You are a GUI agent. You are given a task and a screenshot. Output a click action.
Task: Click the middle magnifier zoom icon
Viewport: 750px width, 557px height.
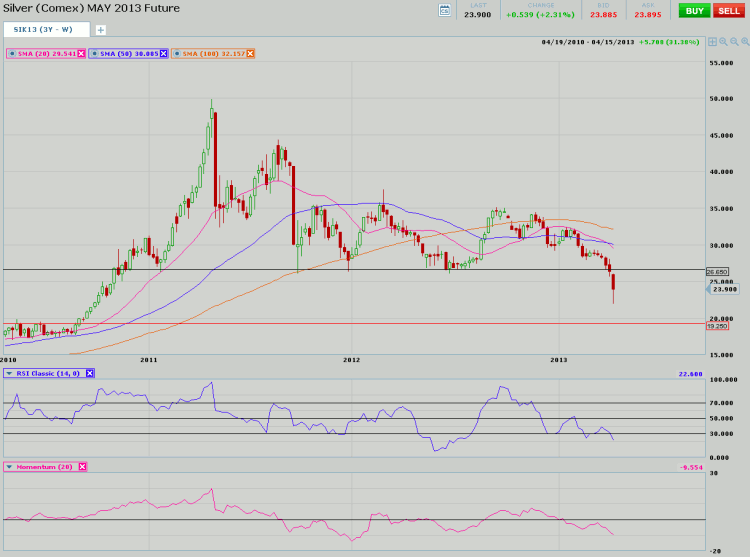734,42
